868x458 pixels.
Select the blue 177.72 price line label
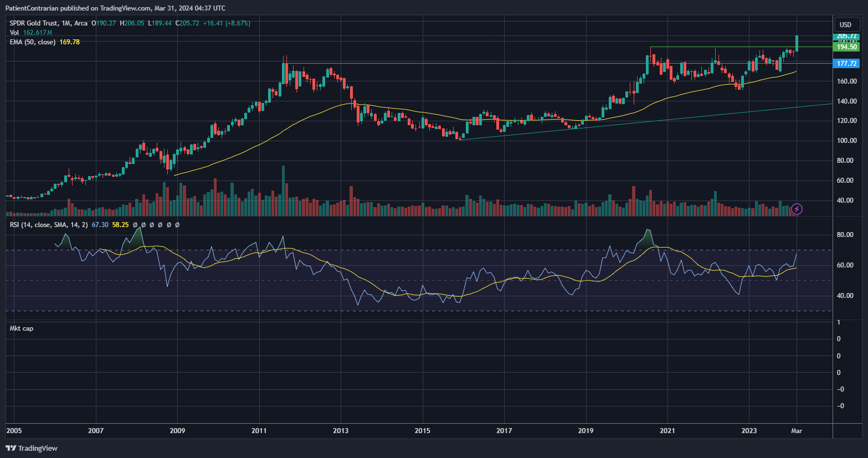point(846,64)
